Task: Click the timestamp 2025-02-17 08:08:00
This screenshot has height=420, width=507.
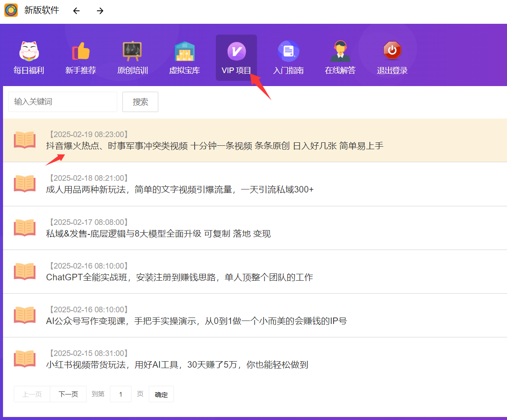Action: [x=89, y=222]
